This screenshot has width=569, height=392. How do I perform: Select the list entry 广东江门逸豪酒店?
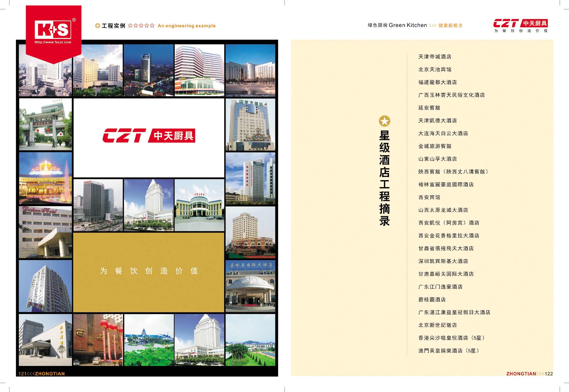point(440,287)
